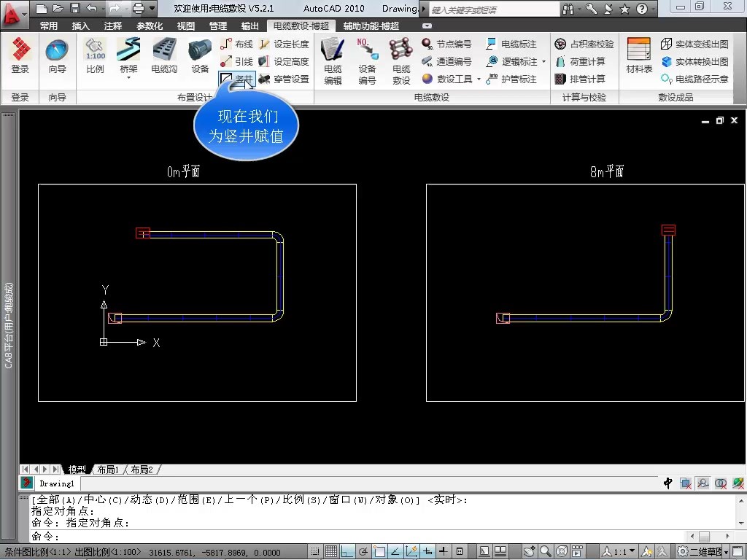Toggle Object snap tracking button
Viewport: 747px width, 560px height.
(x=395, y=552)
